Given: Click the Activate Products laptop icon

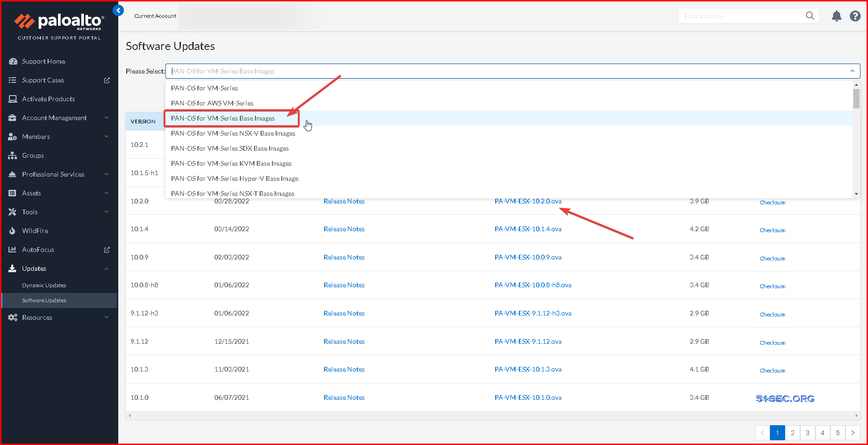Looking at the screenshot, I should coord(13,99).
